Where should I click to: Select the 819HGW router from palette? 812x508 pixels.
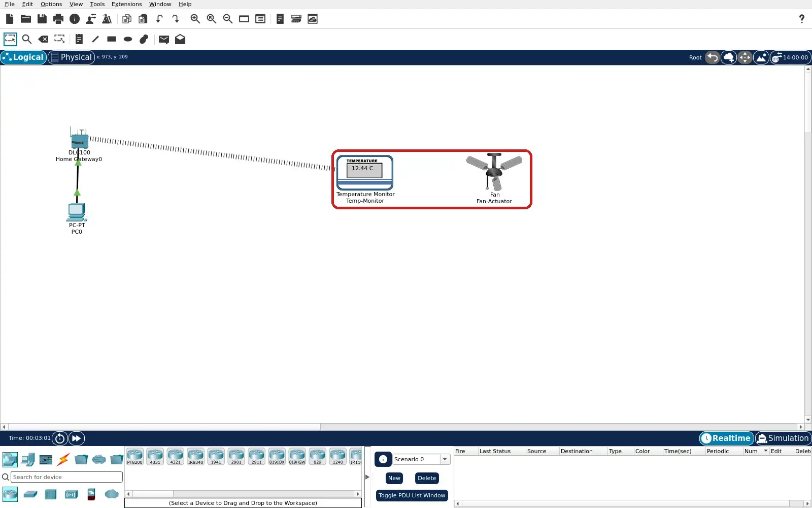coord(297,456)
